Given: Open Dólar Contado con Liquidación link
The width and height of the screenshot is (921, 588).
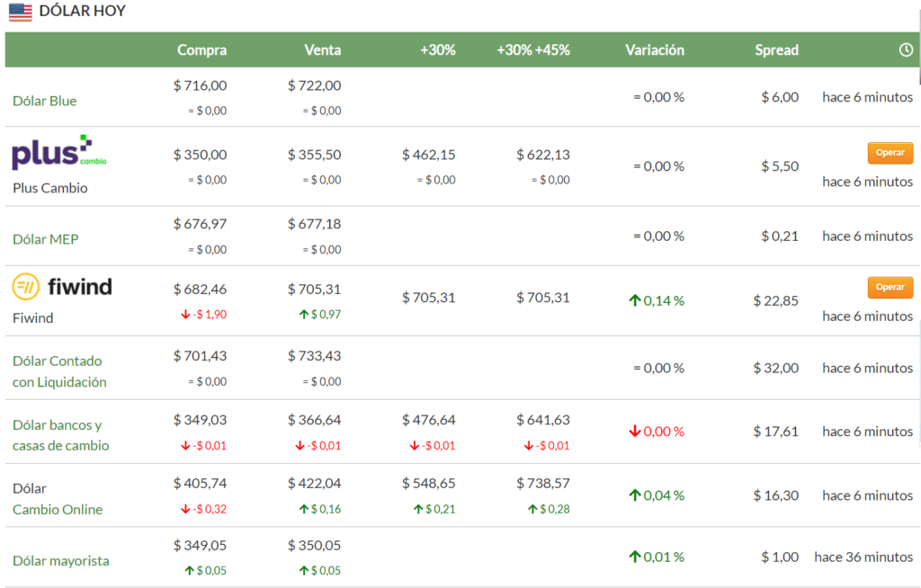Looking at the screenshot, I should pos(59,371).
